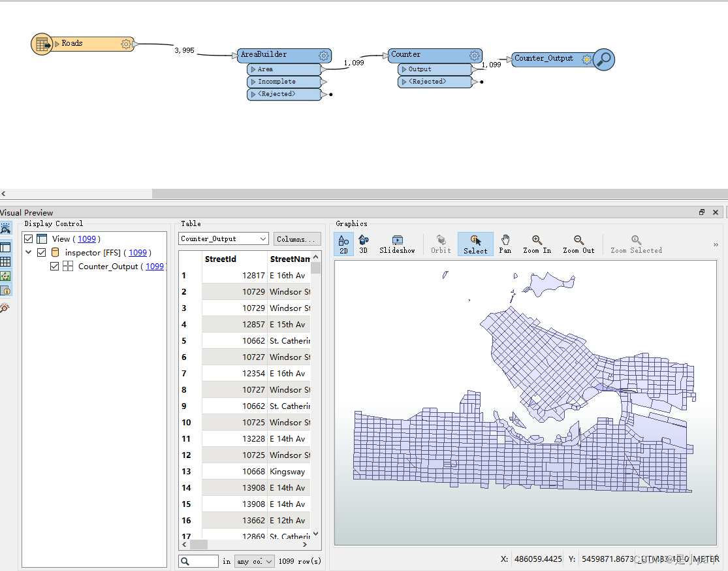Toggle Counter_Output layer visibility checkbox
Viewport: 728px width, 571px height.
[x=55, y=266]
